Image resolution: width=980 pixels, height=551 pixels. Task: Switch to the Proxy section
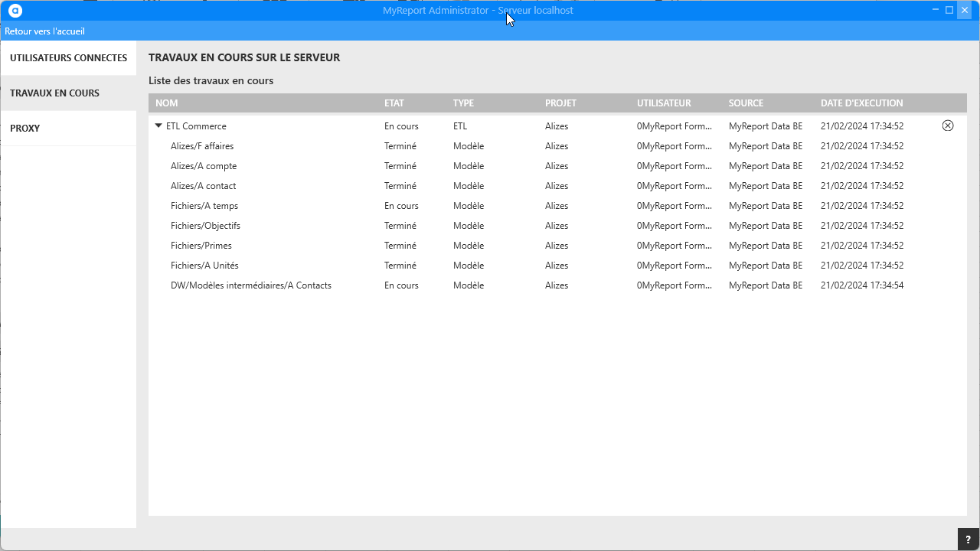[25, 129]
